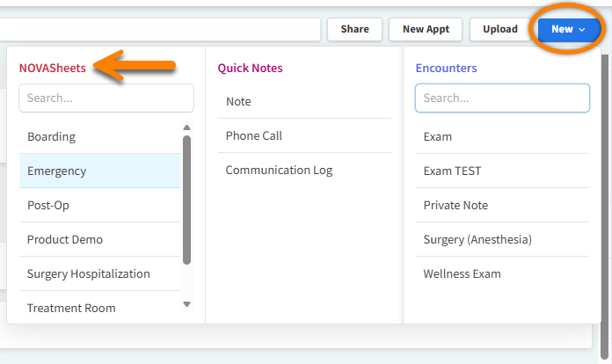The height and width of the screenshot is (364, 612).
Task: Click the Encounters search field
Action: click(x=502, y=98)
